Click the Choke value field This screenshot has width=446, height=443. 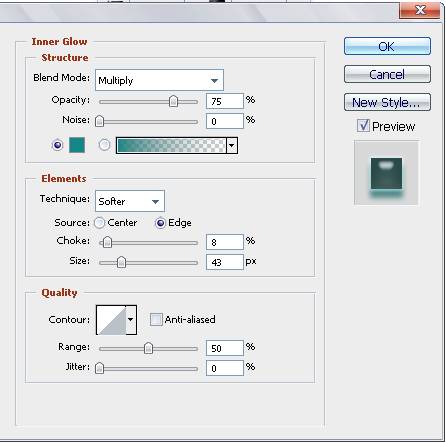(225, 242)
